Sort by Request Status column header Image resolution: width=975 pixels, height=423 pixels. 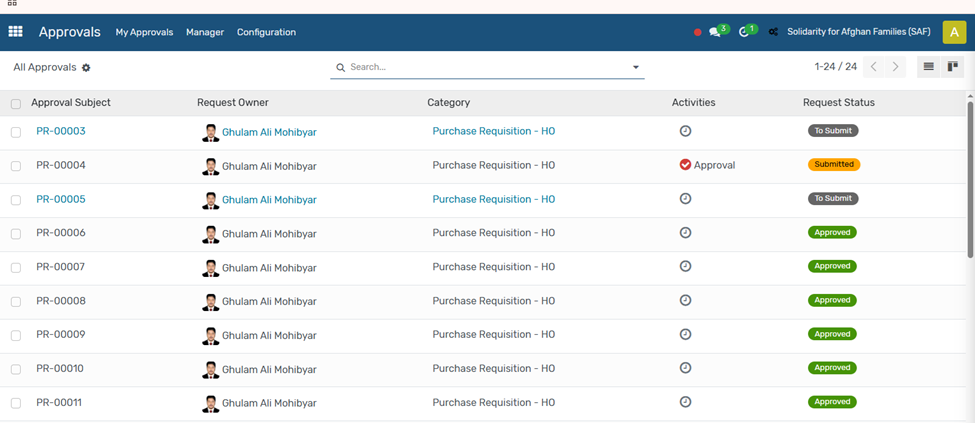(x=838, y=103)
